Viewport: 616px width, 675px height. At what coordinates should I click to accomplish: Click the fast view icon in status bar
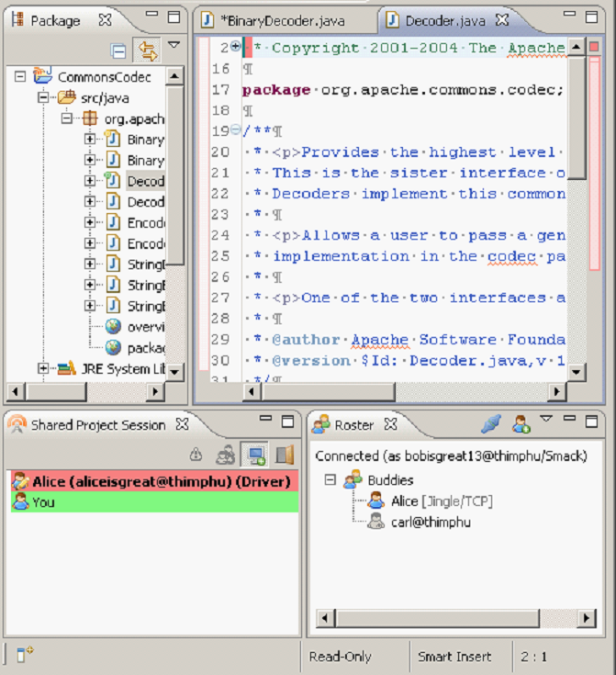[x=24, y=654]
